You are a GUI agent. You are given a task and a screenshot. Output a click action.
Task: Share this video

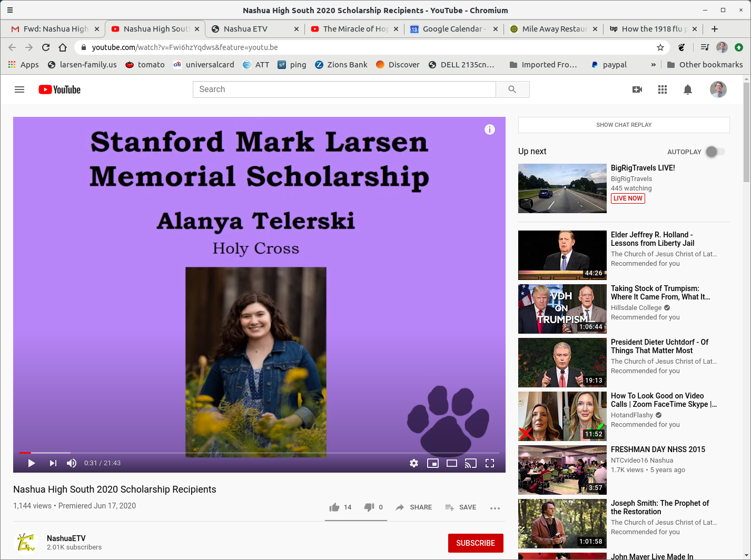[413, 507]
